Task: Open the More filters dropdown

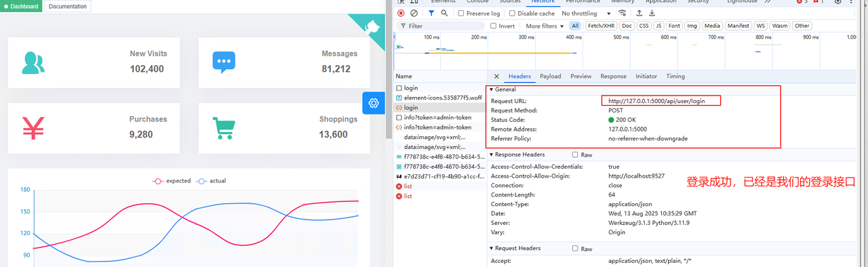Action: (x=545, y=26)
